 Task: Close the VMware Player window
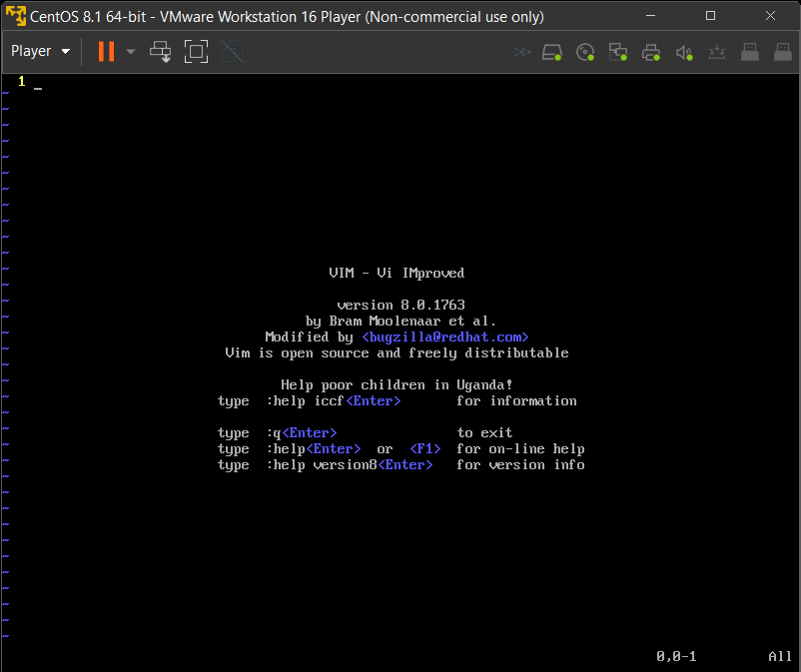pos(770,16)
